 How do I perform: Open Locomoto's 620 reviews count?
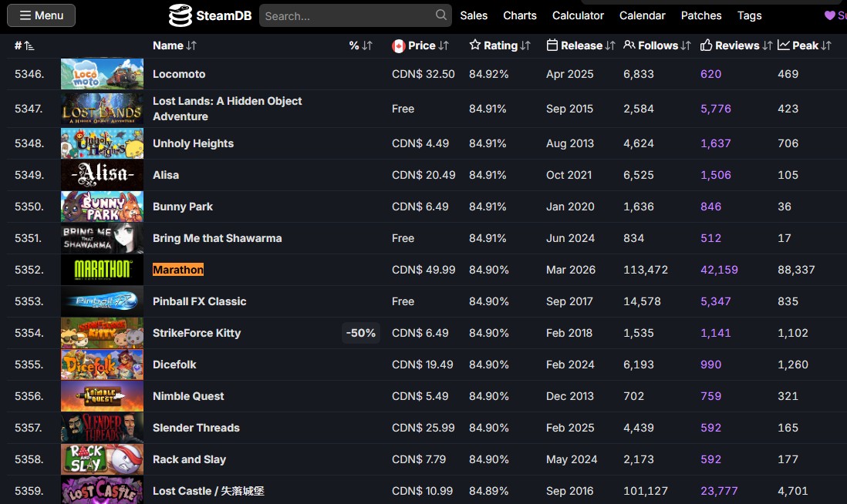(x=711, y=74)
